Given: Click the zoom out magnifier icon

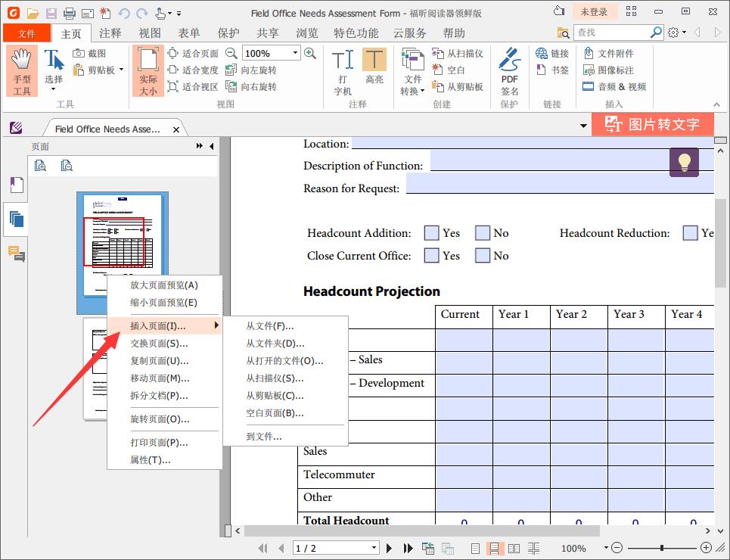Looking at the screenshot, I should click(231, 53).
